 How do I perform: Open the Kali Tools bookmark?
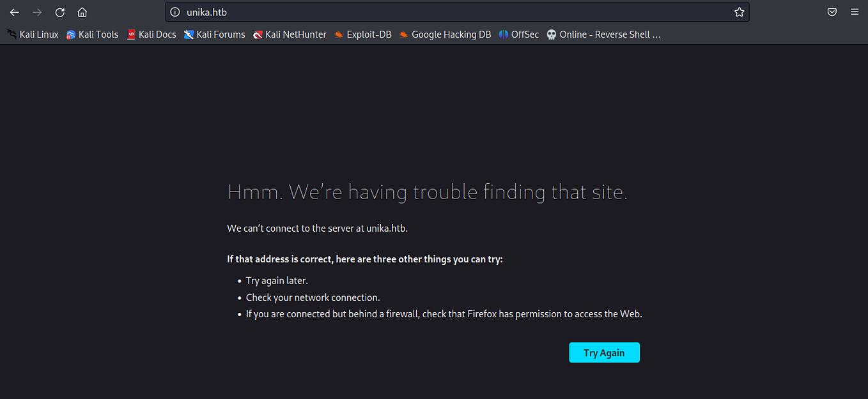click(x=93, y=34)
